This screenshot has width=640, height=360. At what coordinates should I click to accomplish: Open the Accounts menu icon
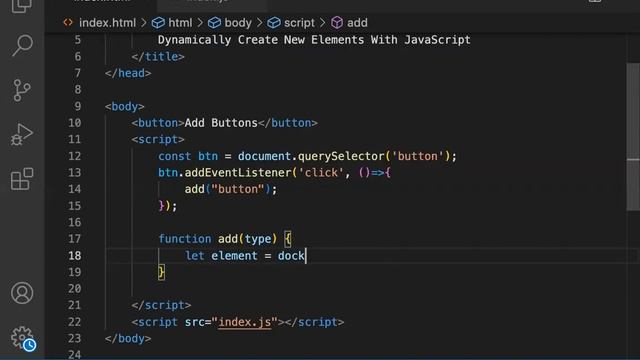(x=22, y=293)
